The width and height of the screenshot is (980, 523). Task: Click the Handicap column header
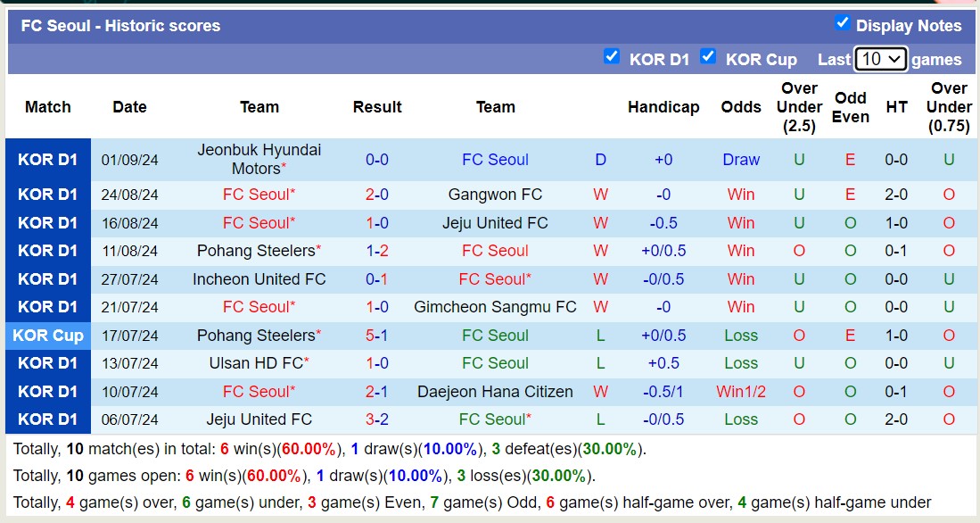click(x=663, y=106)
